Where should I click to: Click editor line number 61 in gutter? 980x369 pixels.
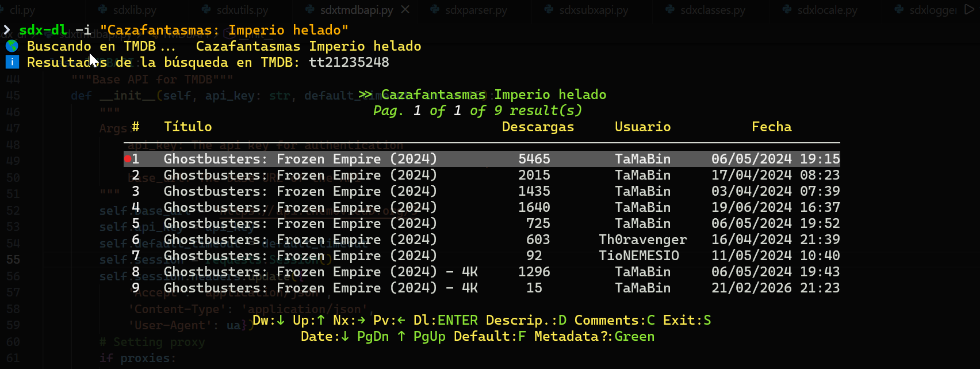[13, 358]
